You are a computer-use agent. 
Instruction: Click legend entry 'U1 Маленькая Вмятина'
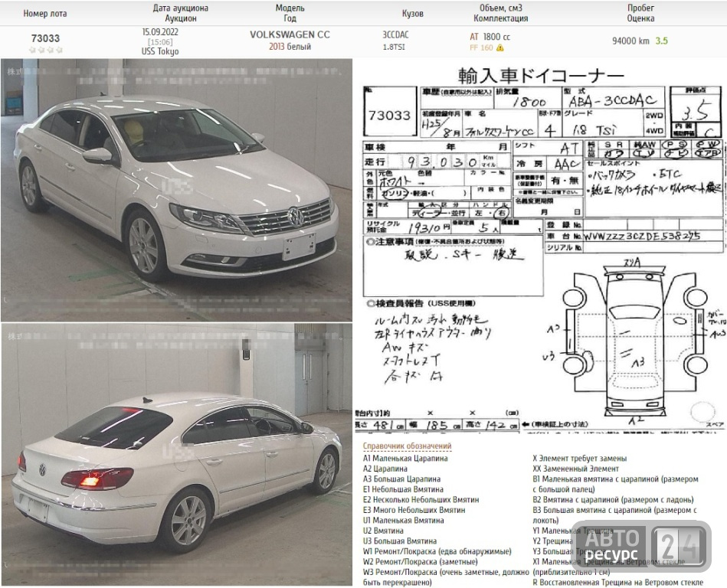pyautogui.click(x=404, y=521)
